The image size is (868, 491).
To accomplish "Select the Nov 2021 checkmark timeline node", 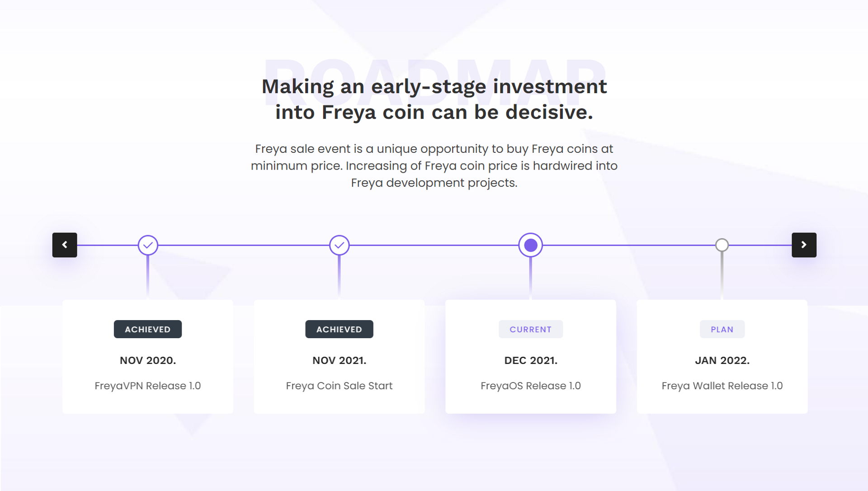I will coord(339,245).
